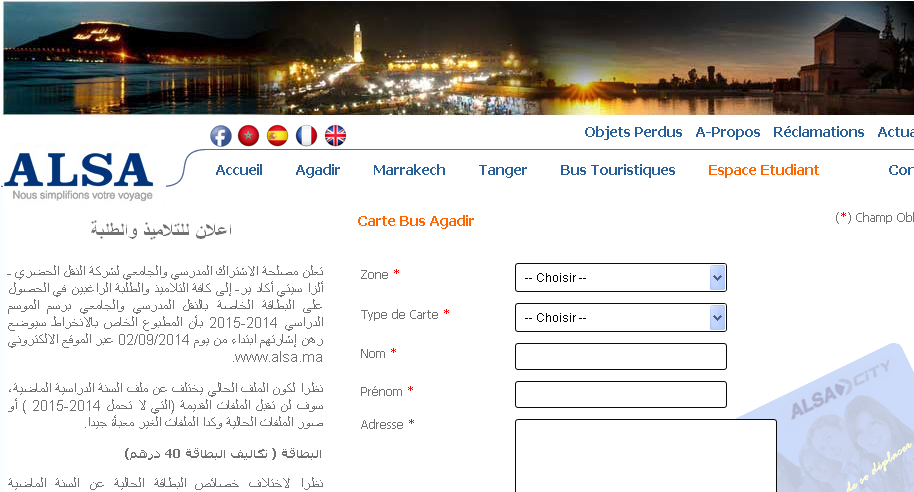Click the www.alsa.ma text
914x492 pixels.
(x=278, y=357)
